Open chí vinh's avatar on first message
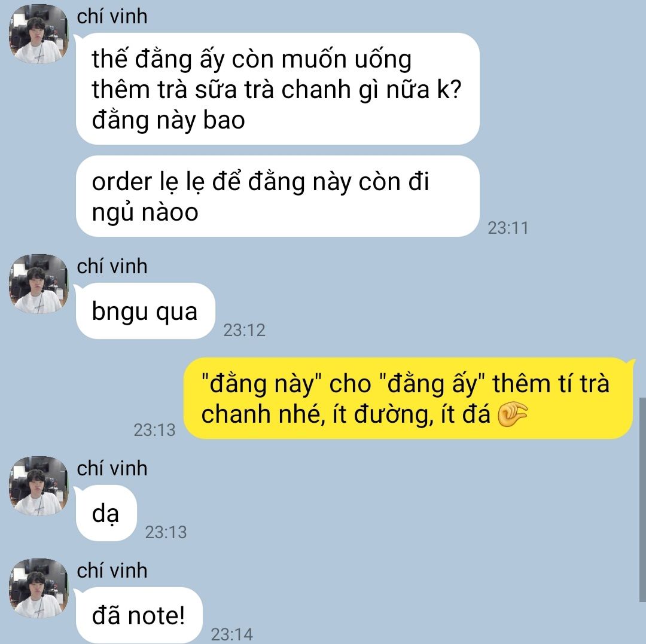This screenshot has height=644, width=646. pos(39,33)
